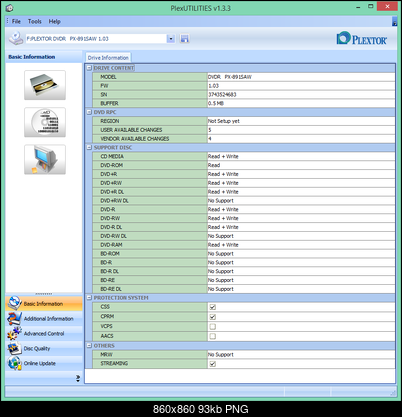This screenshot has width=402, height=417.
Task: Toggle the CPRM checkbox
Action: (x=213, y=317)
